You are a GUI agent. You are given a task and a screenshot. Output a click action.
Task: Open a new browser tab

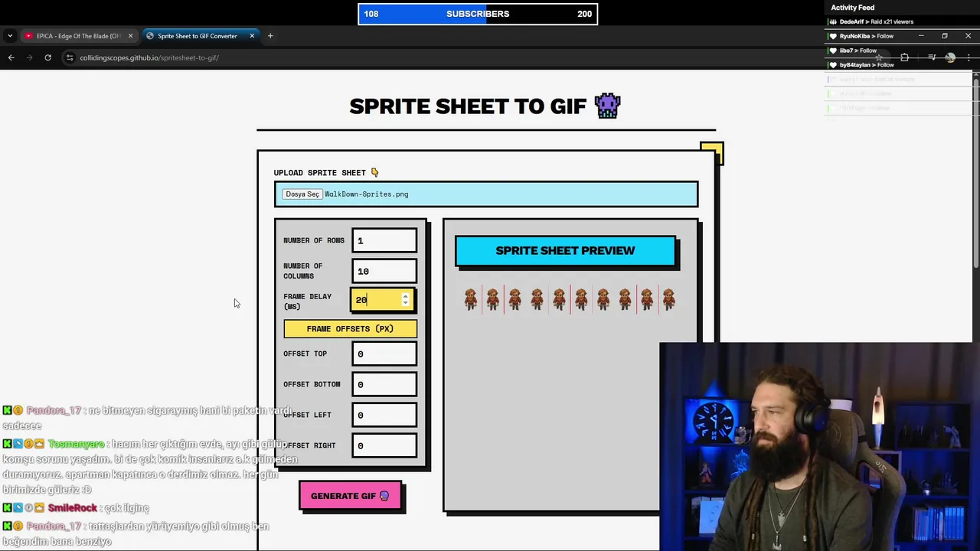[270, 36]
